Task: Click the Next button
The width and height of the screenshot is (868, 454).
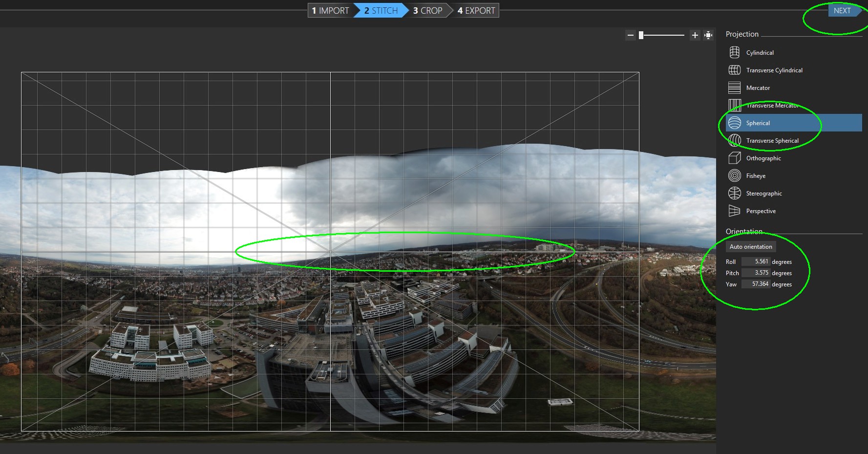Action: click(842, 11)
